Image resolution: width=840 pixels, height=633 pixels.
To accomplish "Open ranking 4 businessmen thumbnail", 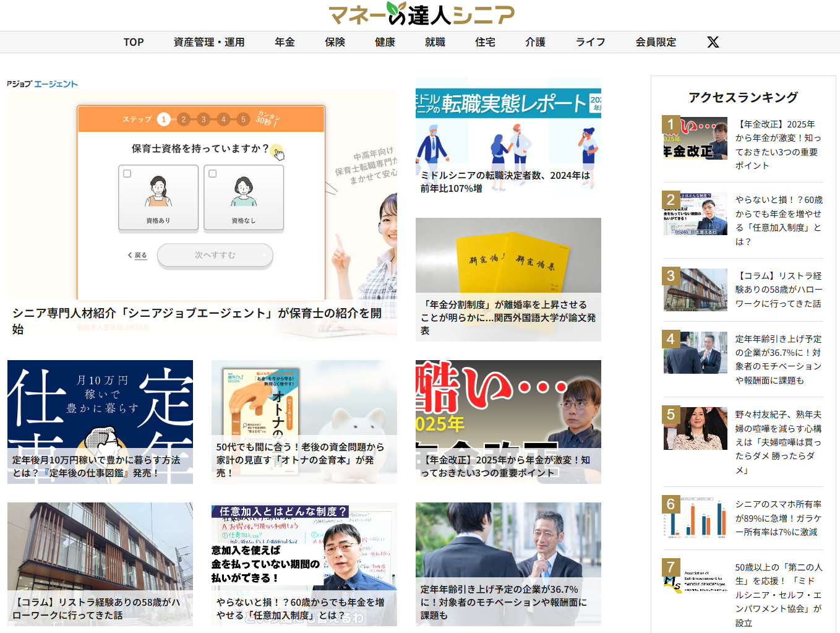I will 695,353.
